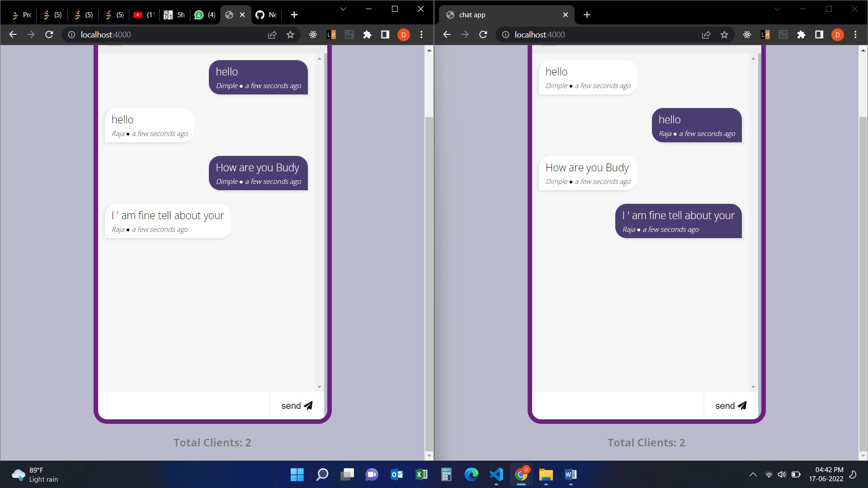Open the LH extension popup
Viewport: 868px width, 488px height.
point(331,34)
